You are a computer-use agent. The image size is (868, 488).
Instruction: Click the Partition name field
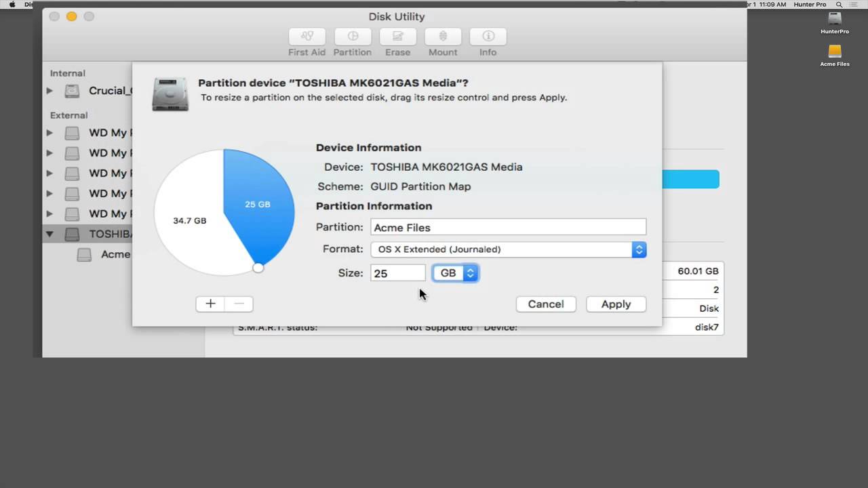point(508,227)
